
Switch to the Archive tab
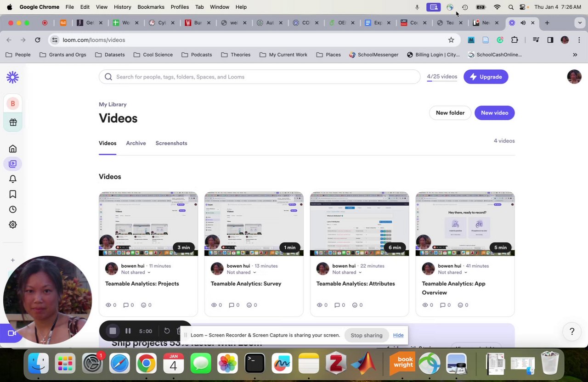click(x=136, y=143)
